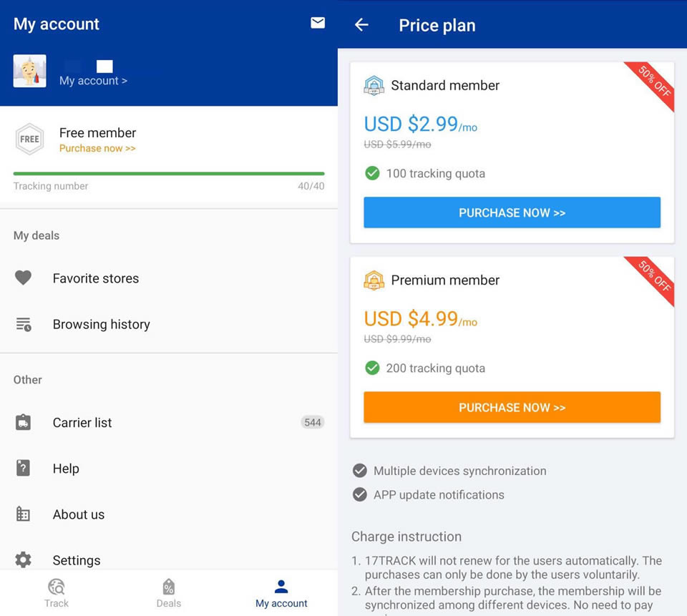Click the 100 tracking quota checkmark
This screenshot has width=687, height=616.
coord(372,173)
